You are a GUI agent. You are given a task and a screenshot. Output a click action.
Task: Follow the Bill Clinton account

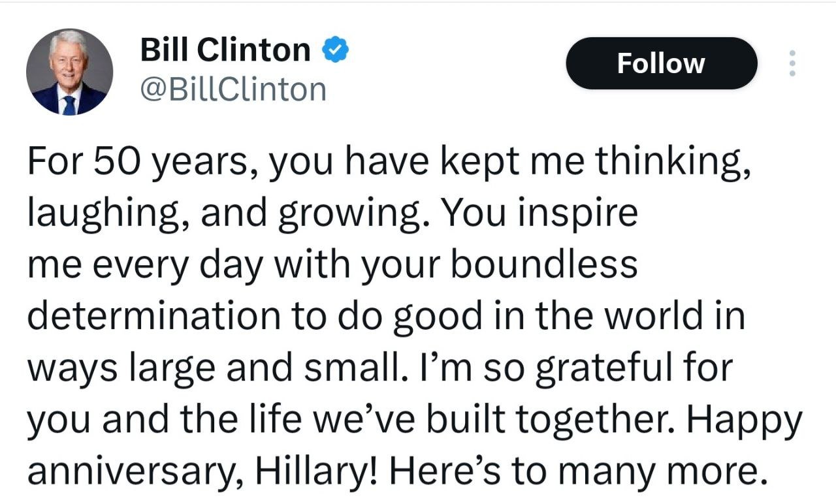(x=661, y=63)
